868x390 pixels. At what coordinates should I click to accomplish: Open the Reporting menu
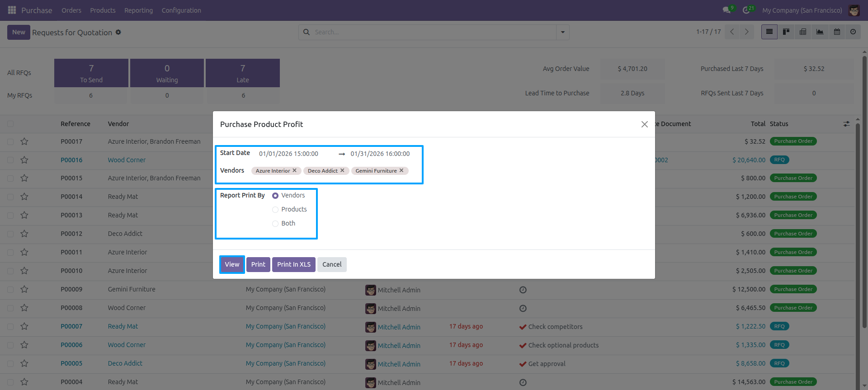(x=138, y=10)
